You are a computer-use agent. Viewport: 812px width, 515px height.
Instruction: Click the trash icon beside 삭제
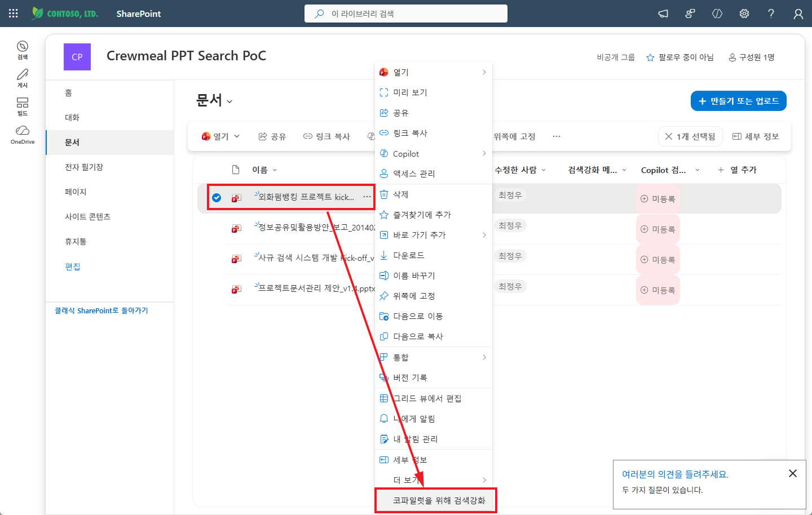[x=384, y=194]
